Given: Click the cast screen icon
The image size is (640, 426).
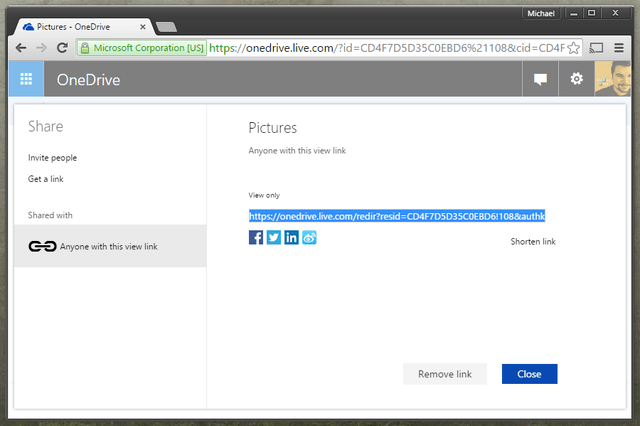Looking at the screenshot, I should pyautogui.click(x=596, y=48).
